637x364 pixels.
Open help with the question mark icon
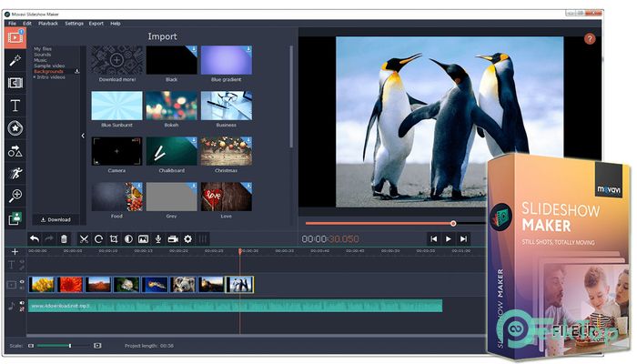590,39
